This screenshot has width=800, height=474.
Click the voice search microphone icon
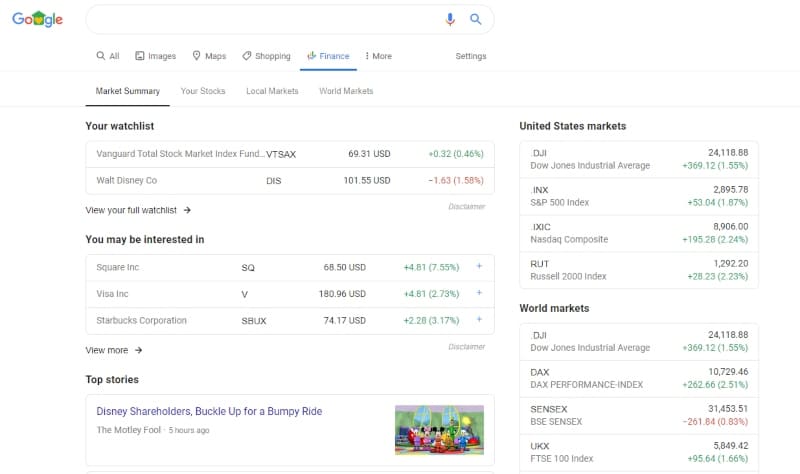coord(450,19)
